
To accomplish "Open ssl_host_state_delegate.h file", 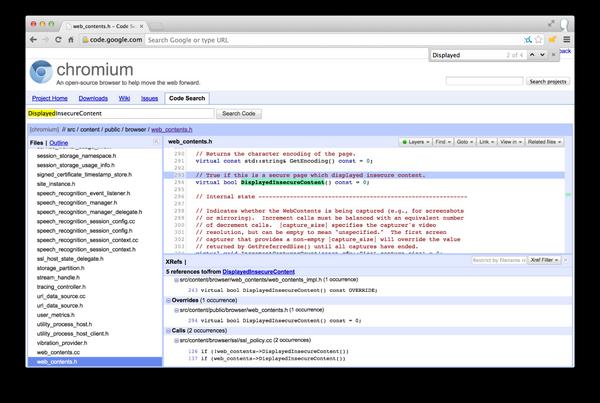I will (x=70, y=259).
